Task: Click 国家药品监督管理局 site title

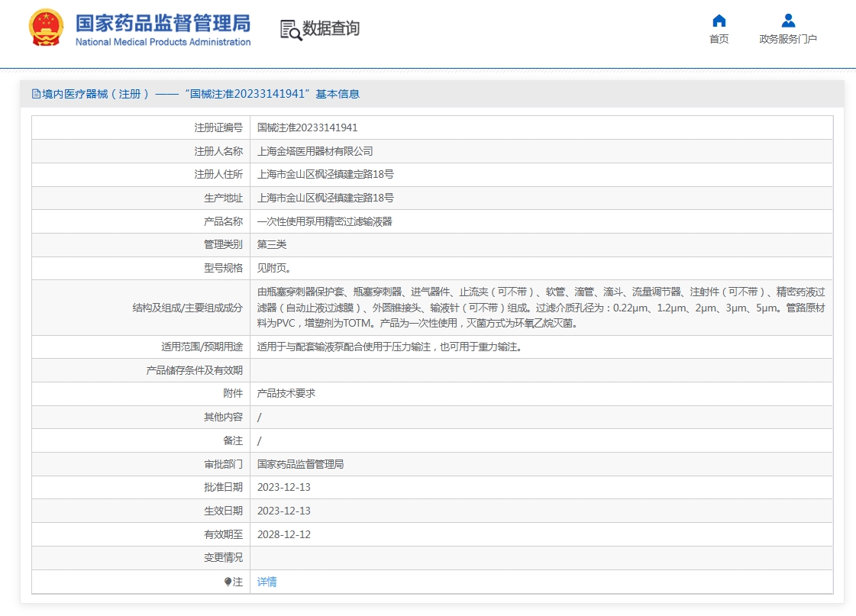Action: [x=163, y=24]
